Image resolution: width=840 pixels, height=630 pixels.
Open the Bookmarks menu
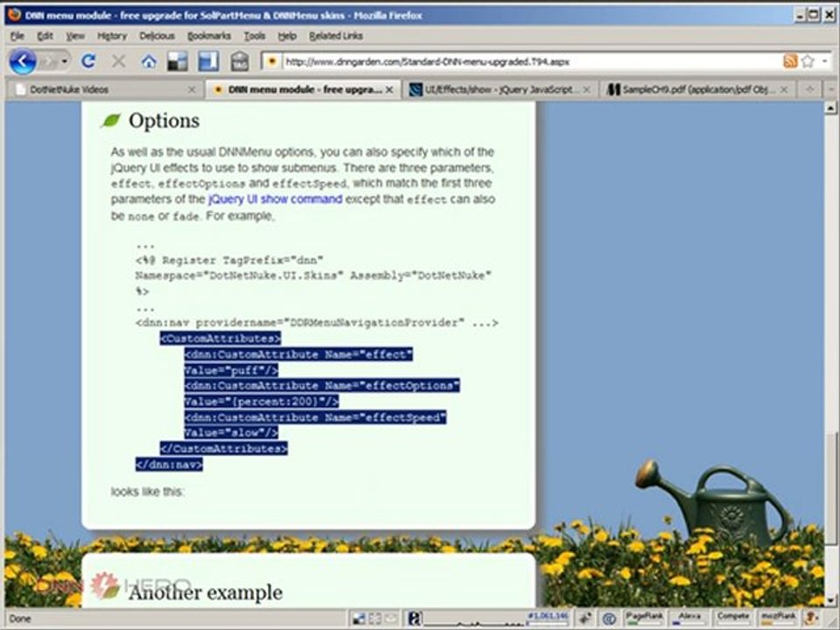209,36
